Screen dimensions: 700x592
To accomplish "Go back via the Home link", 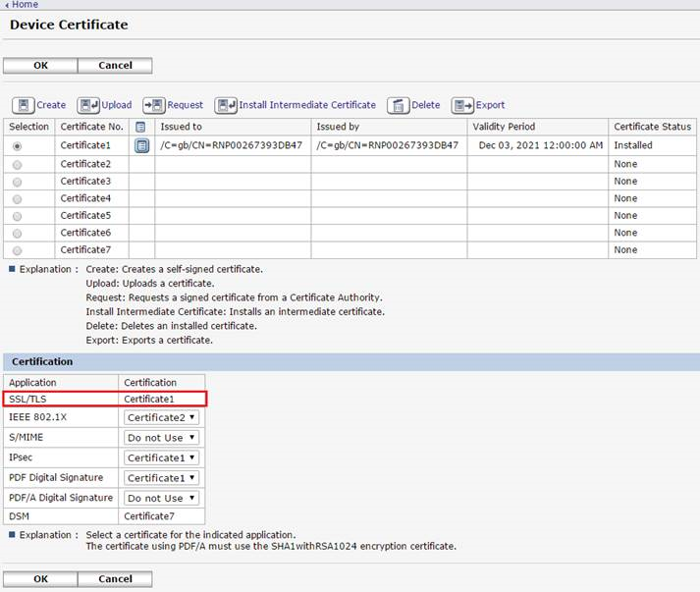I will pyautogui.click(x=24, y=5).
